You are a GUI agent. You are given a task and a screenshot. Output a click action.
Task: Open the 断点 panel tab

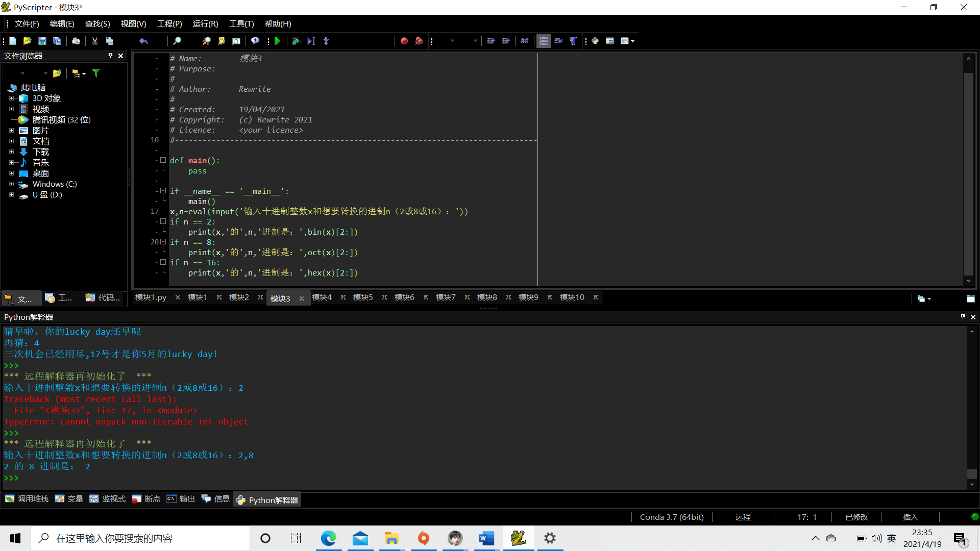coord(146,499)
